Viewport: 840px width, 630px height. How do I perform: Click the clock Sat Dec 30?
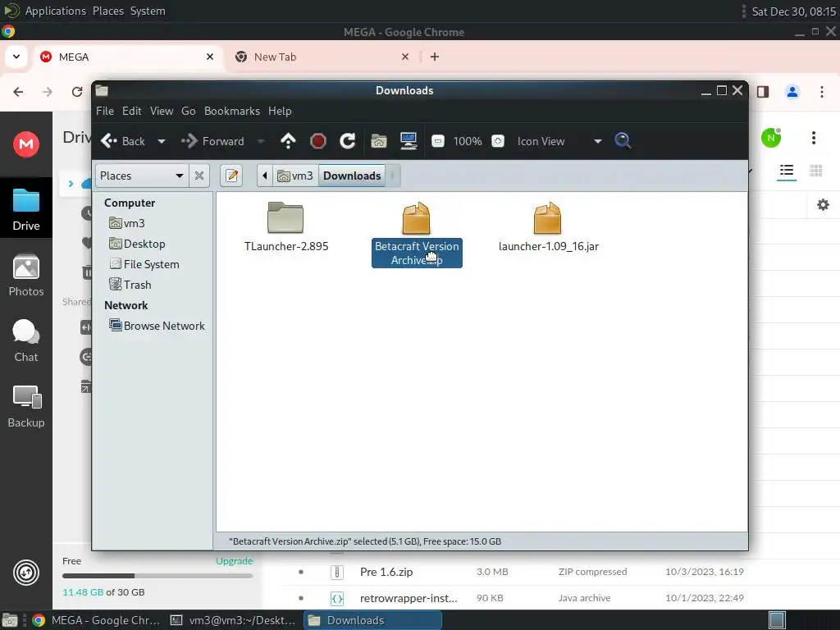pyautogui.click(x=794, y=11)
